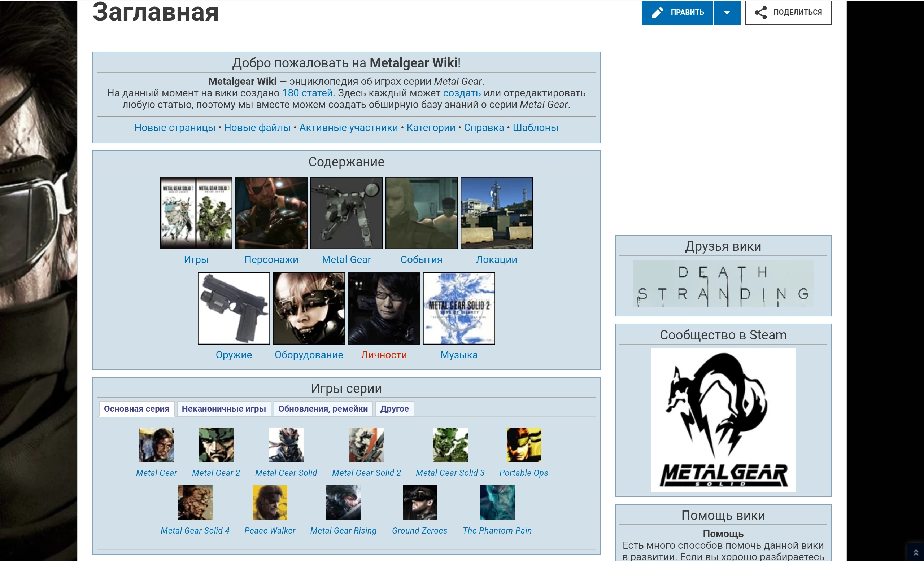Click the Death Stranding banner image

(x=723, y=284)
